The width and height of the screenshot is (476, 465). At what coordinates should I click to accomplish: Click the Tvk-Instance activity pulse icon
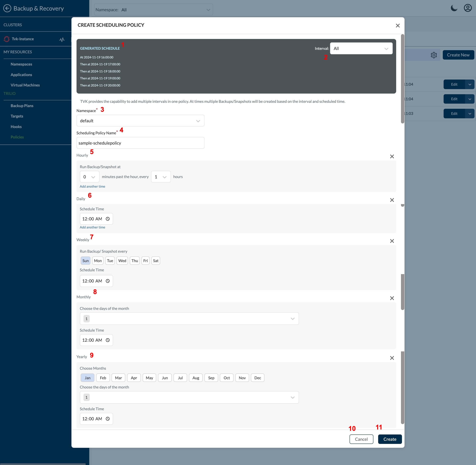pos(62,39)
